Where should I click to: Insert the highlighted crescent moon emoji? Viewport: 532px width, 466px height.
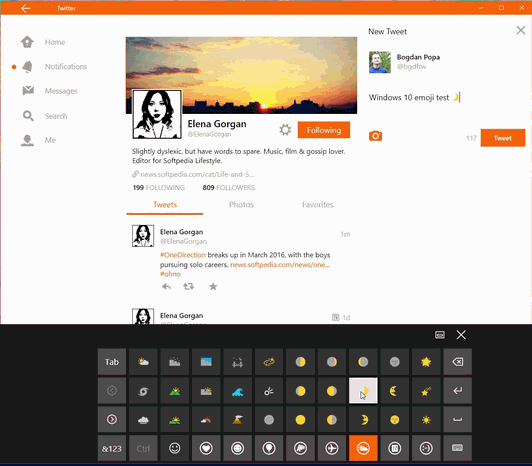pyautogui.click(x=363, y=391)
